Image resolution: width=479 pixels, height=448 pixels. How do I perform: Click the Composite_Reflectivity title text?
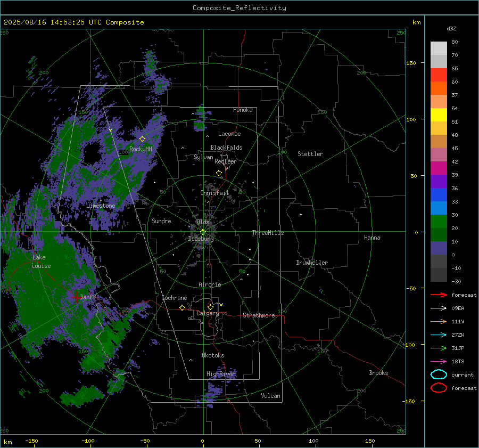pos(240,8)
